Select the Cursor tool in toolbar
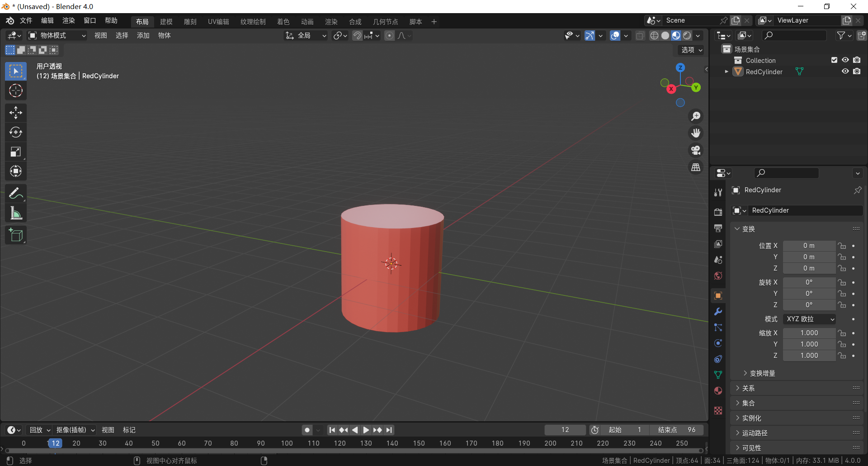The image size is (868, 466). (x=16, y=91)
